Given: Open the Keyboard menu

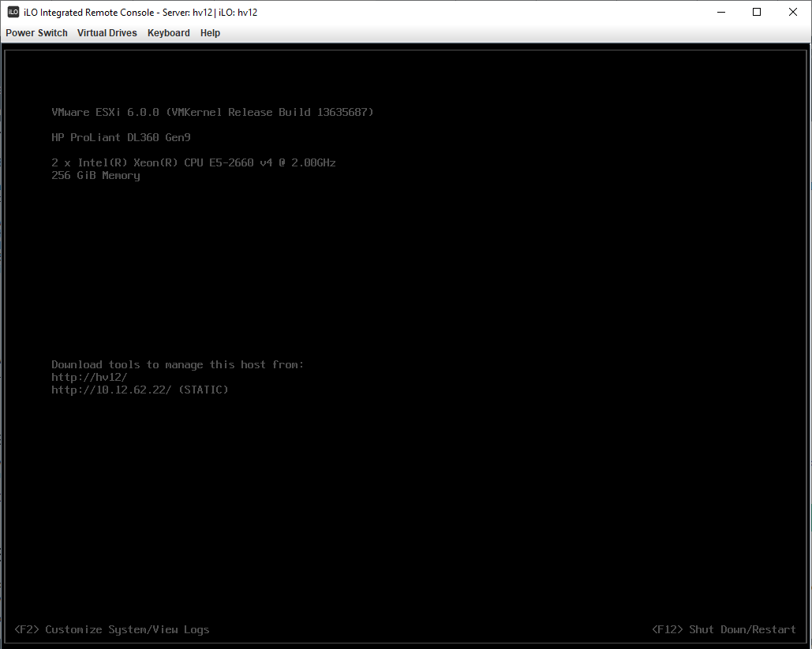Looking at the screenshot, I should [x=169, y=32].
